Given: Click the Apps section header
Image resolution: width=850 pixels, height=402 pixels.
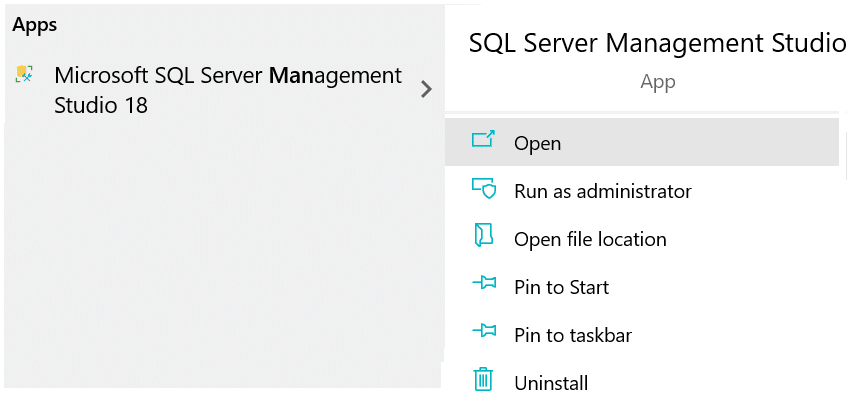Looking at the screenshot, I should pyautogui.click(x=35, y=24).
